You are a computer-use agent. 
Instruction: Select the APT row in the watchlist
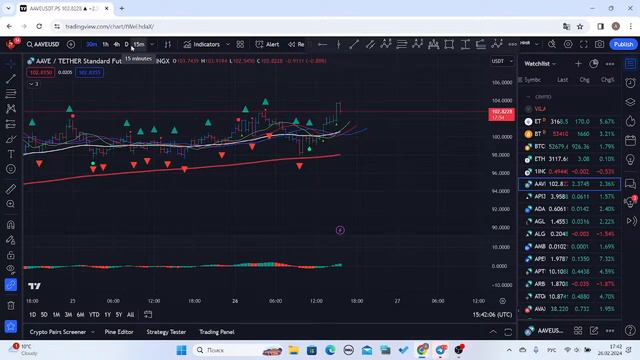[x=569, y=271]
